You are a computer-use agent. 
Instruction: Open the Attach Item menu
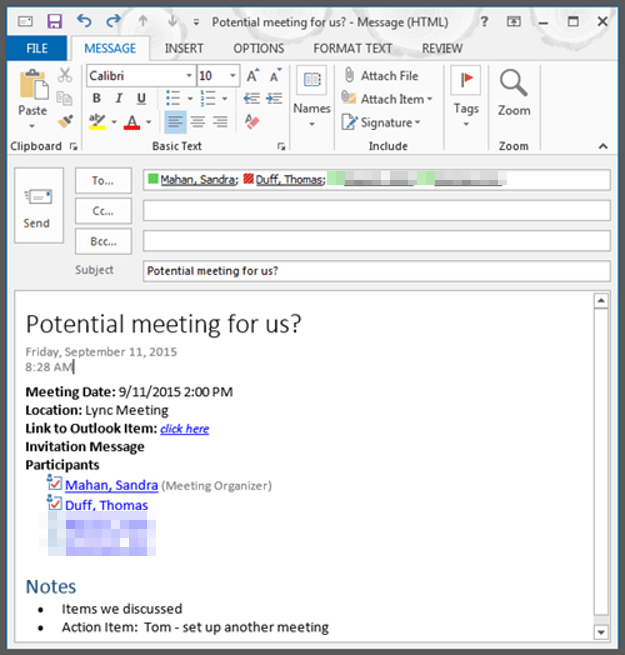[387, 99]
